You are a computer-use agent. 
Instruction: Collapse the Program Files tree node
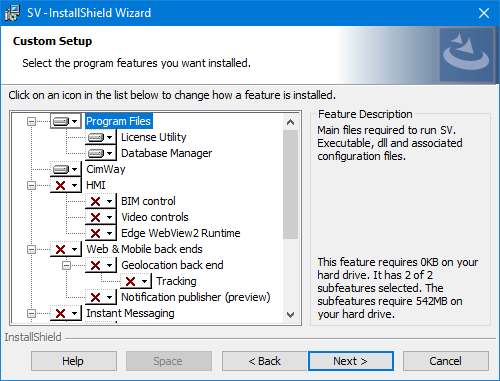pos(31,121)
